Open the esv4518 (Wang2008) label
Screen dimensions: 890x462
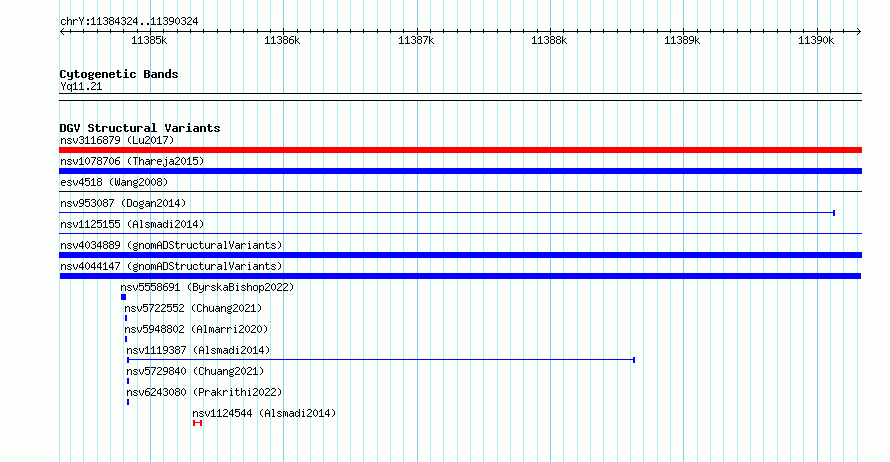click(114, 182)
